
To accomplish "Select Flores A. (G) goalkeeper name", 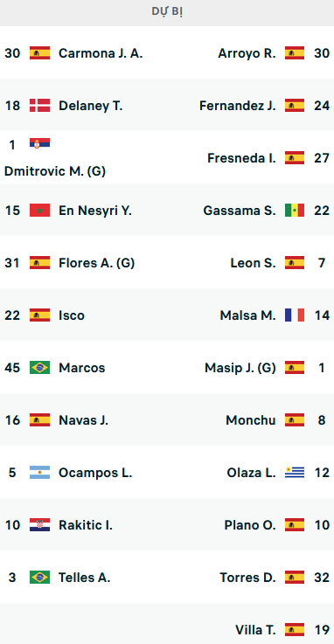I will click(96, 263).
